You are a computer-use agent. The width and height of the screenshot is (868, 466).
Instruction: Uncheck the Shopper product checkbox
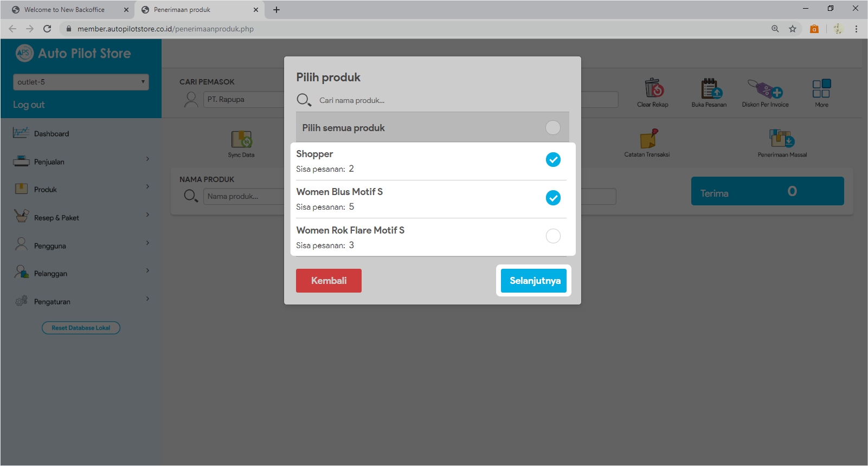553,160
